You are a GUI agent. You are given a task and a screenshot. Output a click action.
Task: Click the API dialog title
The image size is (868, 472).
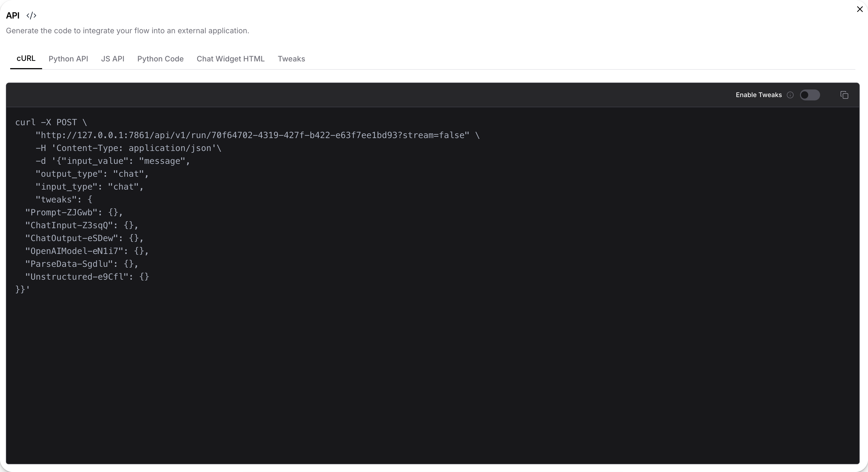coord(13,16)
